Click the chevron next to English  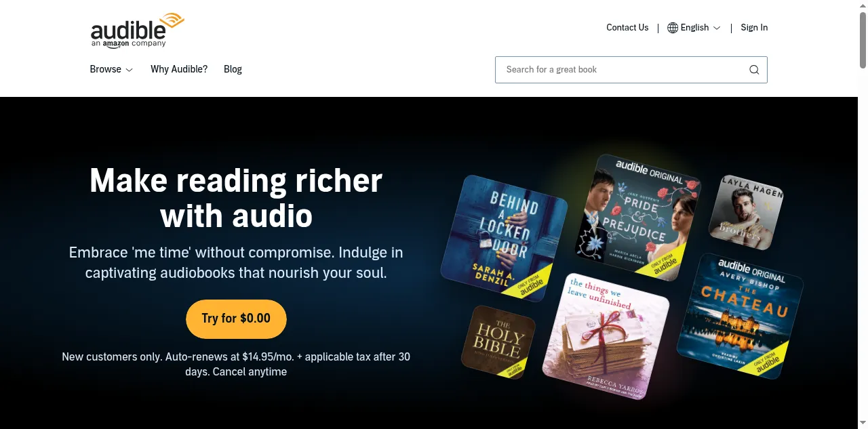[717, 28]
